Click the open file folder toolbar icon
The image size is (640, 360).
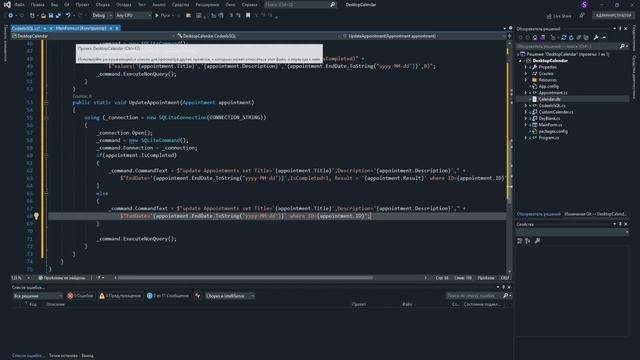coord(43,16)
